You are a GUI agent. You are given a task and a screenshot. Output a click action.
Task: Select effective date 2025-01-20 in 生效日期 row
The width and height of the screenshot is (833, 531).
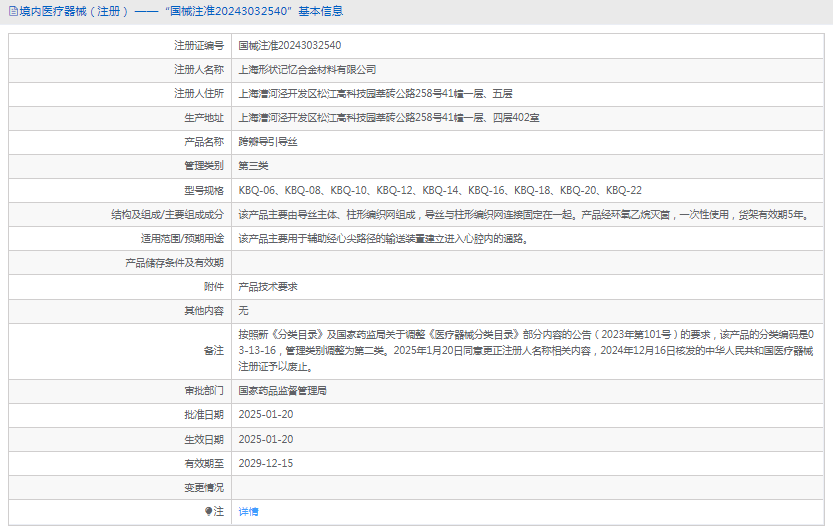coord(266,440)
